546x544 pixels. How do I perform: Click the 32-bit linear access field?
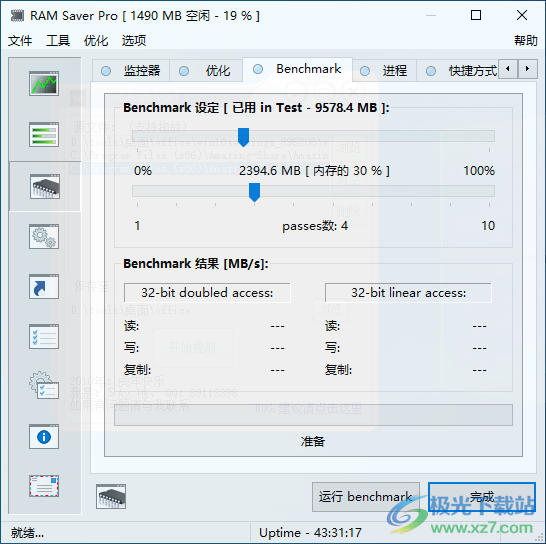[x=408, y=293]
